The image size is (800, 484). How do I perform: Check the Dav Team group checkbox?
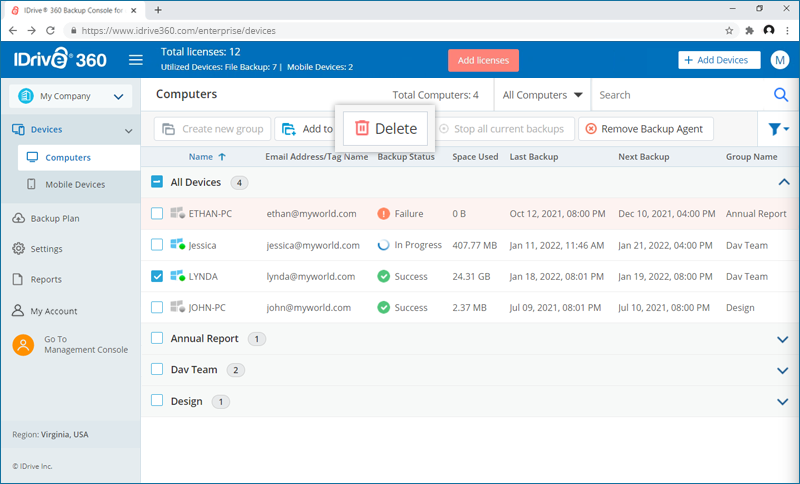pos(157,369)
